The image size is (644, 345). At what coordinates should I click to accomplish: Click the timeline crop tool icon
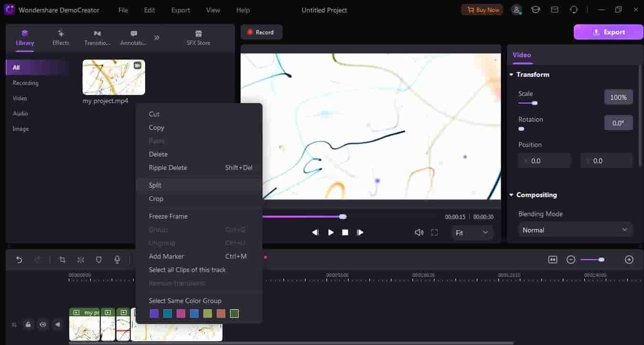[x=62, y=260]
